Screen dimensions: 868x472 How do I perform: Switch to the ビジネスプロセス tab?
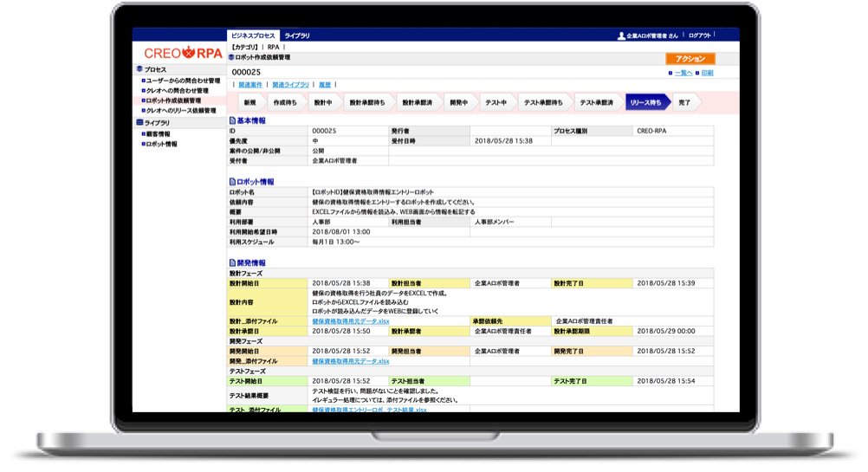253,36
